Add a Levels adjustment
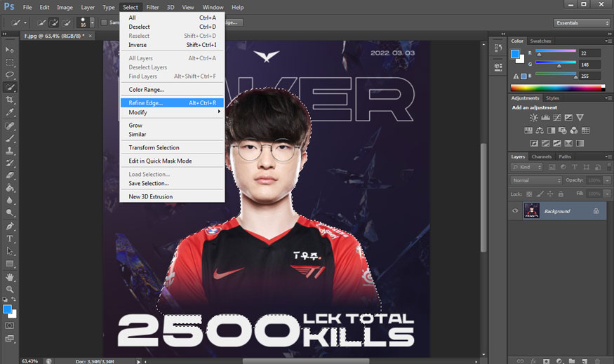 545,117
